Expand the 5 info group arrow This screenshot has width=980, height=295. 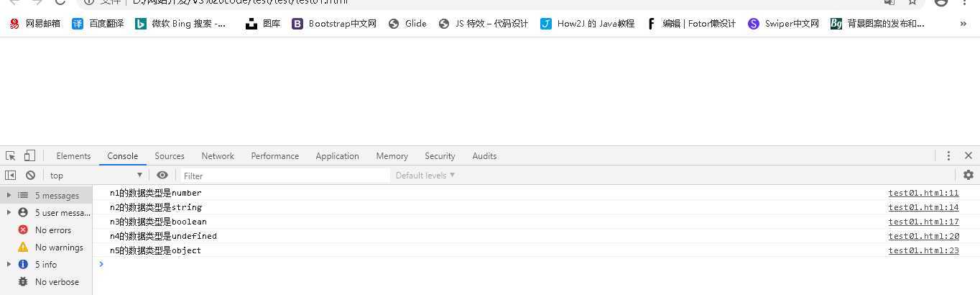tap(9, 264)
